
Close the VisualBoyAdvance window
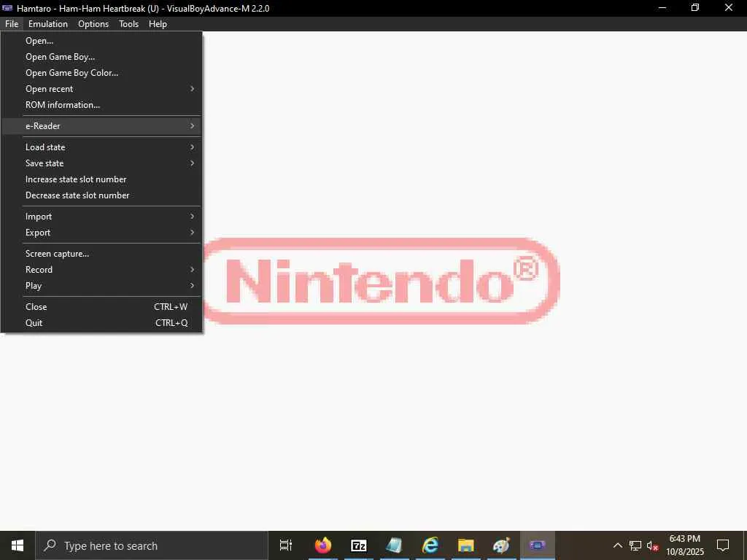(x=729, y=8)
